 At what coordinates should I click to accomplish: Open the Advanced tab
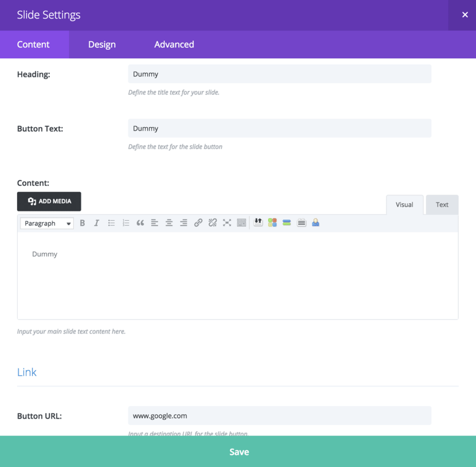[174, 44]
